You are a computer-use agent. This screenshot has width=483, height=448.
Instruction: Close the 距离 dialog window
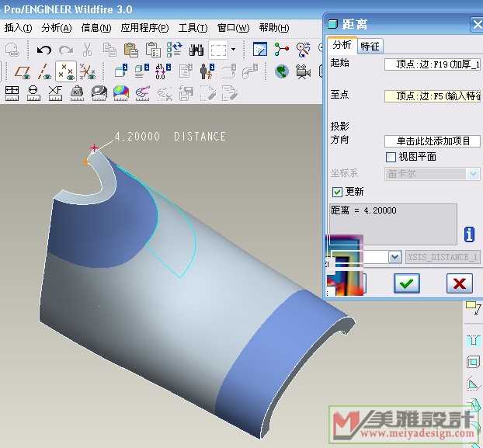pyautogui.click(x=477, y=24)
